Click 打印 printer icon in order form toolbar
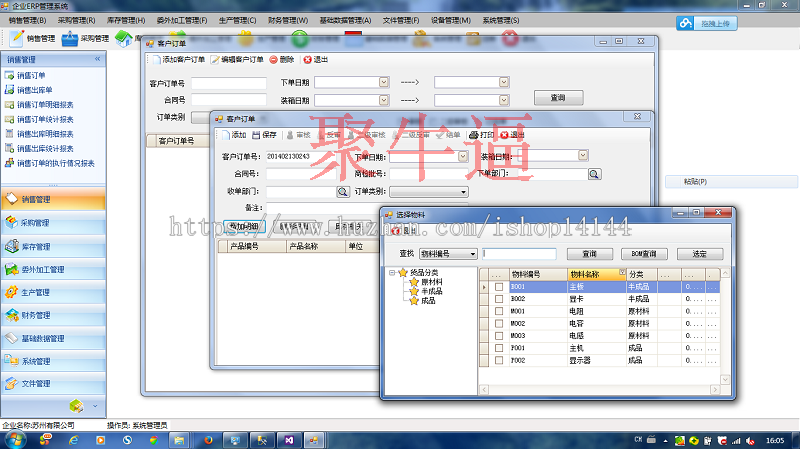800x449 pixels. pos(473,135)
